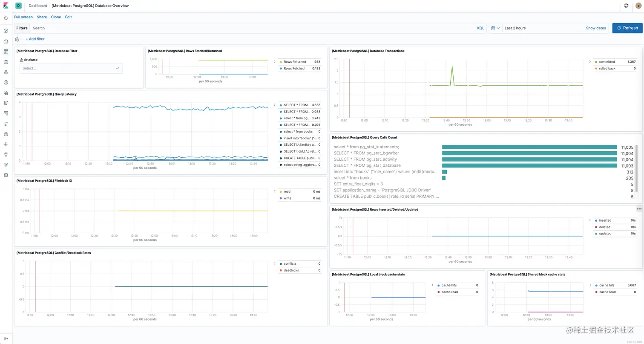The image size is (644, 344).
Task: Click the 'SET extra_float_digits = 3' row
Action: point(483,184)
